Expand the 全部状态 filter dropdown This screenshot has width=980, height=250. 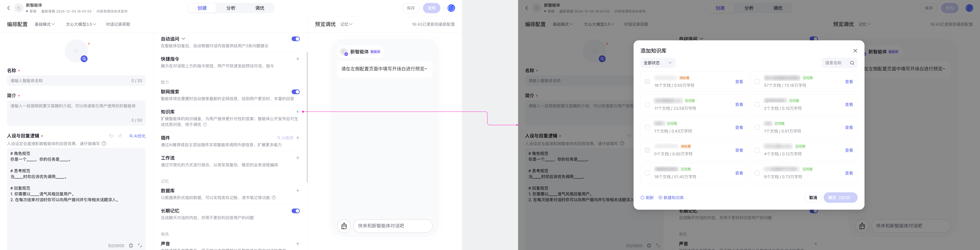coord(657,62)
